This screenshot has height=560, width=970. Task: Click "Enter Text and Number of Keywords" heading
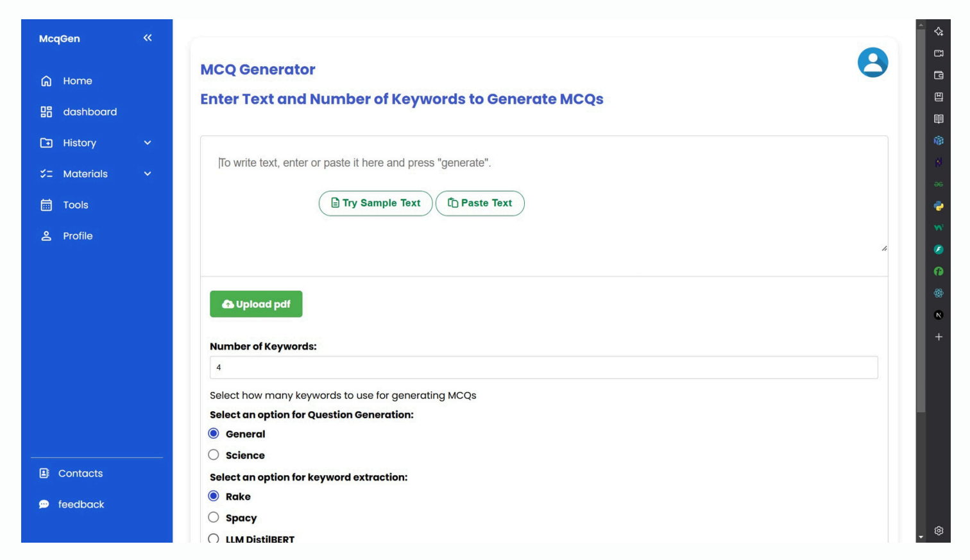pyautogui.click(x=402, y=99)
